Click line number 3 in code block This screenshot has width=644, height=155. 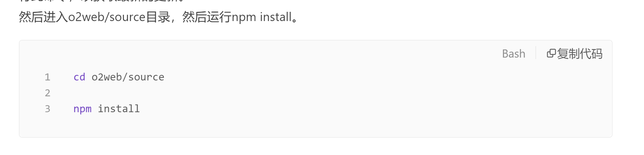[47, 109]
